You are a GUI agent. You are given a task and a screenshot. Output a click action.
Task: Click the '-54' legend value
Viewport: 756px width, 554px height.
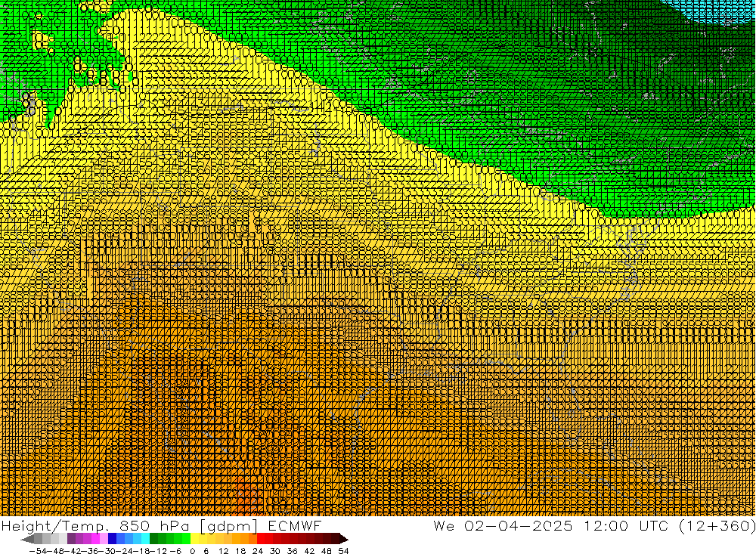coord(38,551)
